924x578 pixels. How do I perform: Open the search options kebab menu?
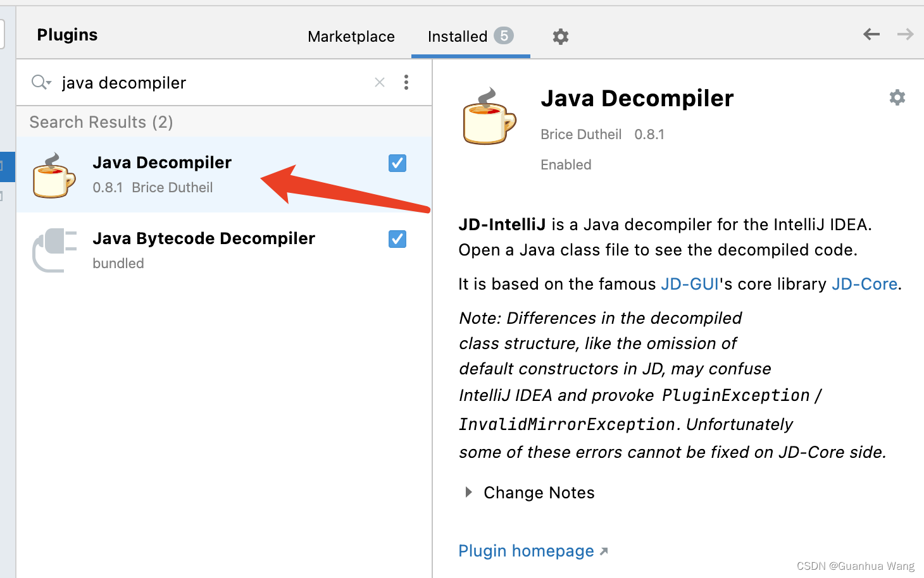coord(406,82)
